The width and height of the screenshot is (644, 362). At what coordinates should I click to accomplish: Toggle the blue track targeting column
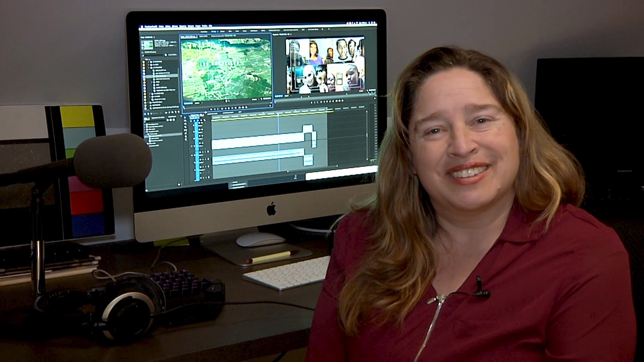197,150
